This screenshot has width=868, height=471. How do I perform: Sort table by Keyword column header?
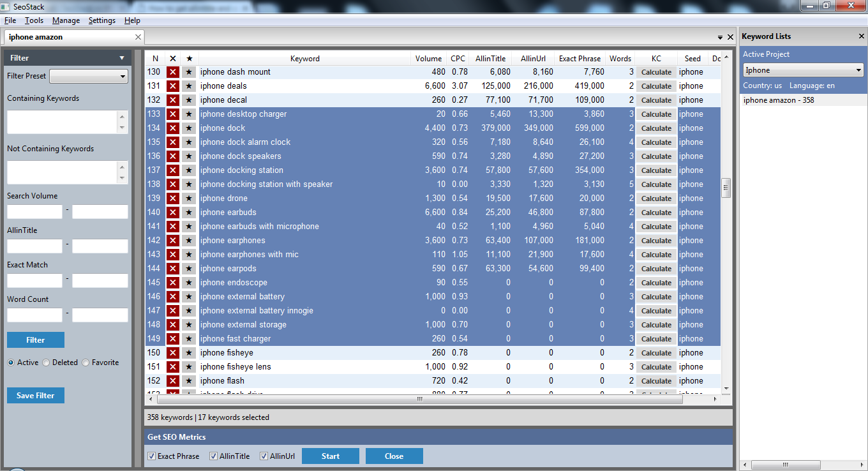pos(305,59)
